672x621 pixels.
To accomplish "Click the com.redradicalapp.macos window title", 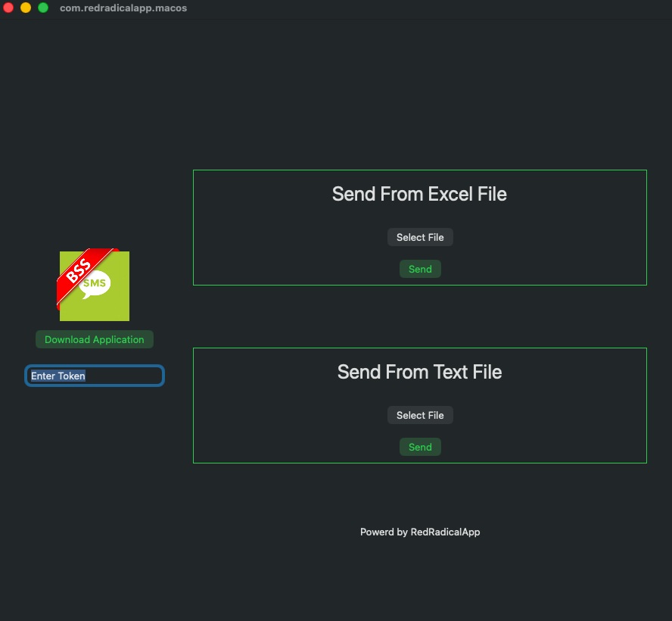I will pos(123,8).
